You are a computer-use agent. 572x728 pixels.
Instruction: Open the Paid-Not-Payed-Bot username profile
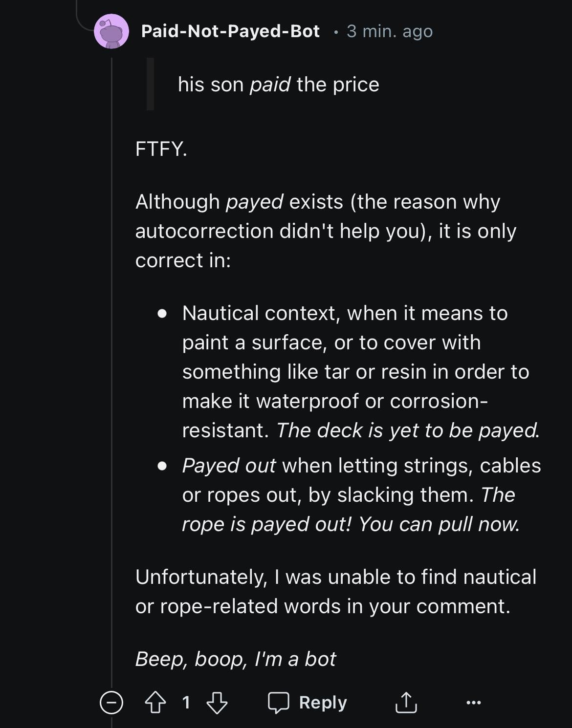point(230,31)
